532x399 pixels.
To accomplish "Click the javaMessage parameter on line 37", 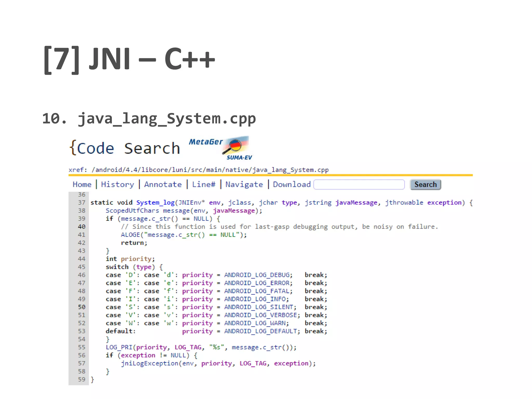I will 356,203.
